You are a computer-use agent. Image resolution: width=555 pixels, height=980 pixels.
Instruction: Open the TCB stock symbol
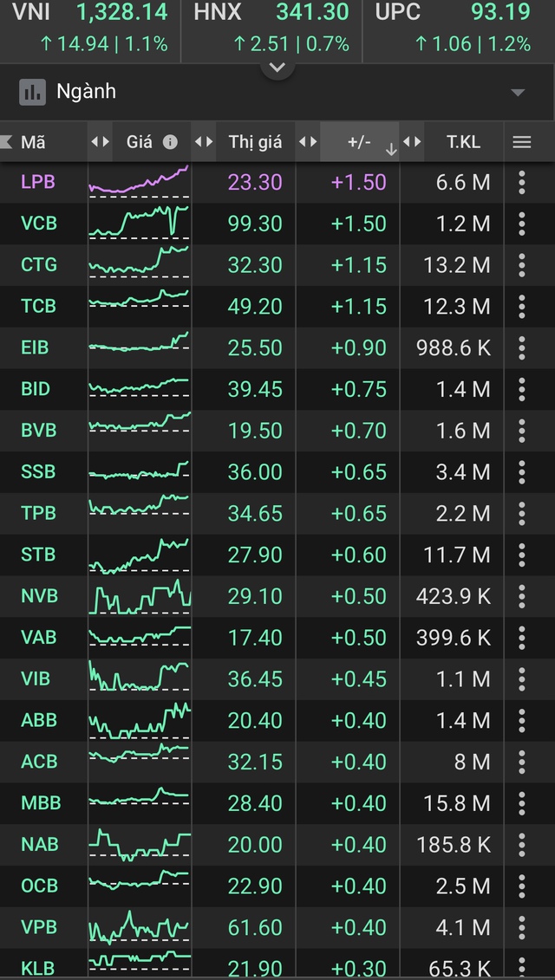click(x=39, y=306)
